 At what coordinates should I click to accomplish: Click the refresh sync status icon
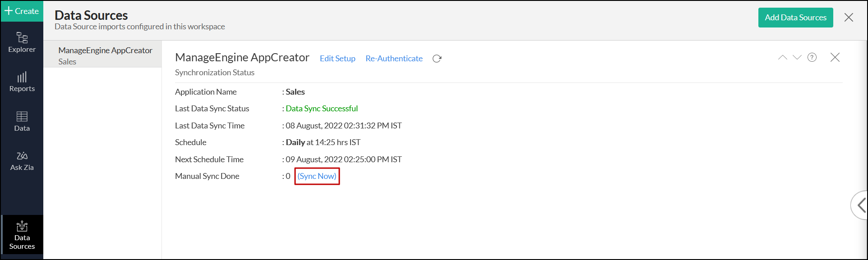437,59
